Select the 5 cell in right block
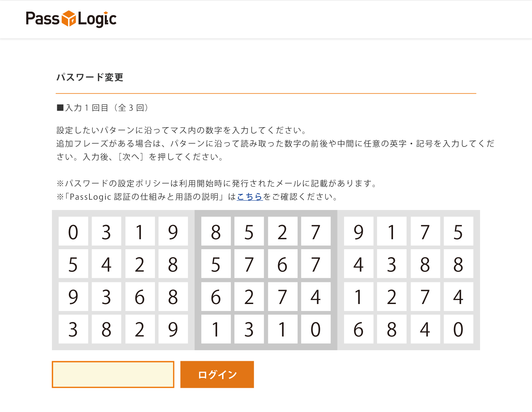Screen dimensions: 532x412 (x=458, y=232)
